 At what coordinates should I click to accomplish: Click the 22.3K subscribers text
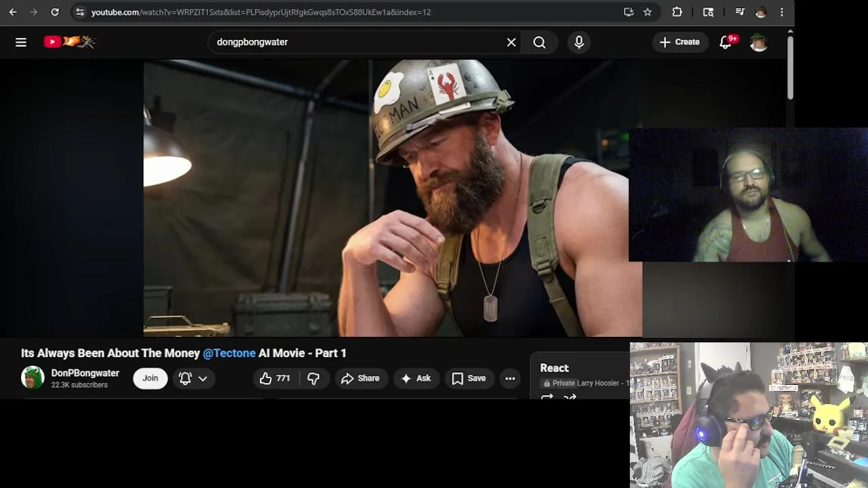[79, 385]
